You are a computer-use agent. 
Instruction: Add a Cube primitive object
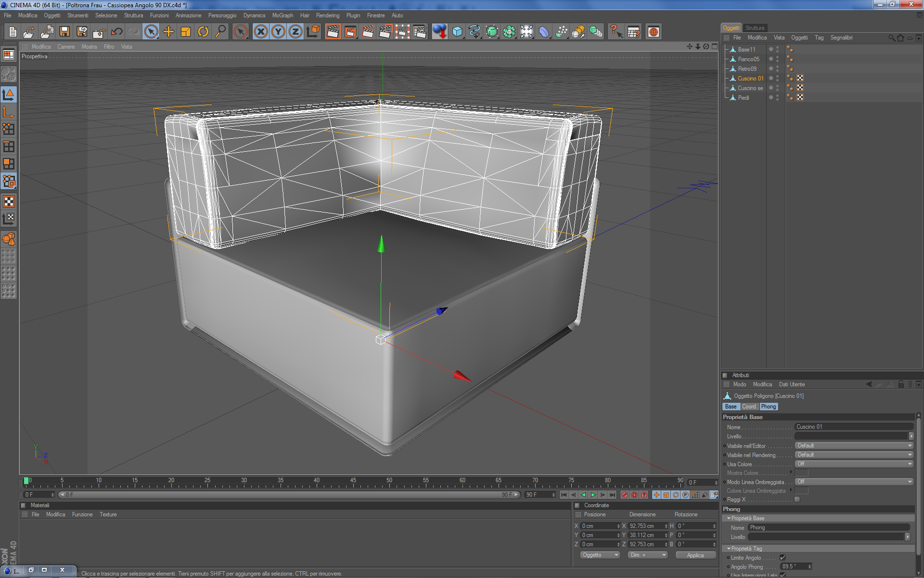[x=457, y=32]
